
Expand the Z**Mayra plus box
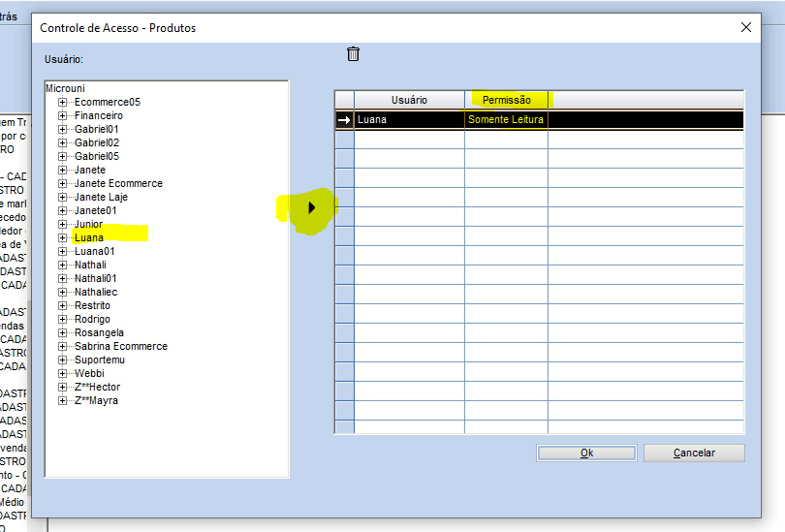tap(63, 400)
